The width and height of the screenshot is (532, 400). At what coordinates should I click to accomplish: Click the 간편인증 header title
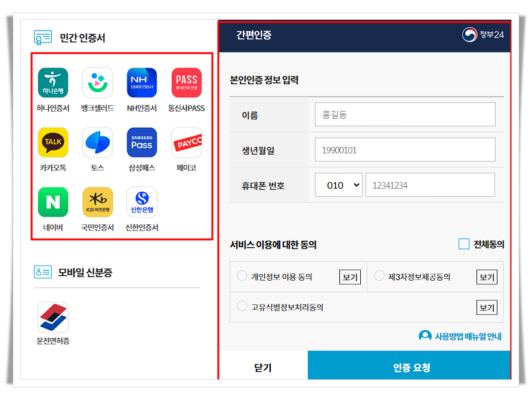pyautogui.click(x=254, y=35)
